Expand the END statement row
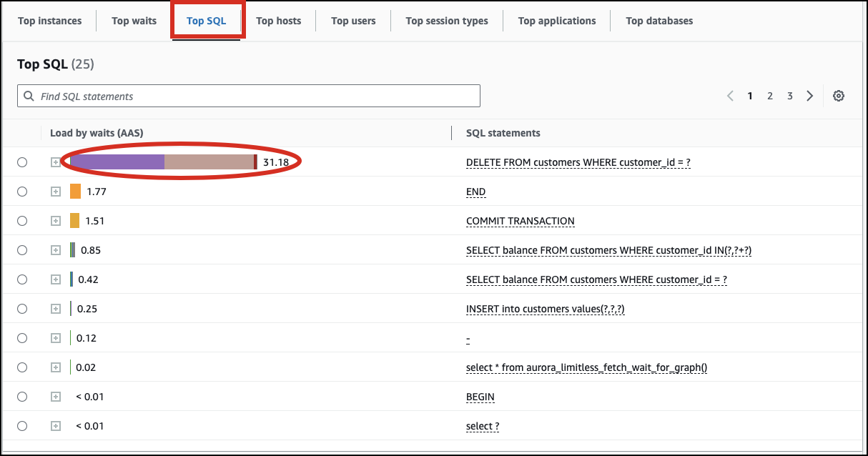This screenshot has width=868, height=456. tap(56, 191)
